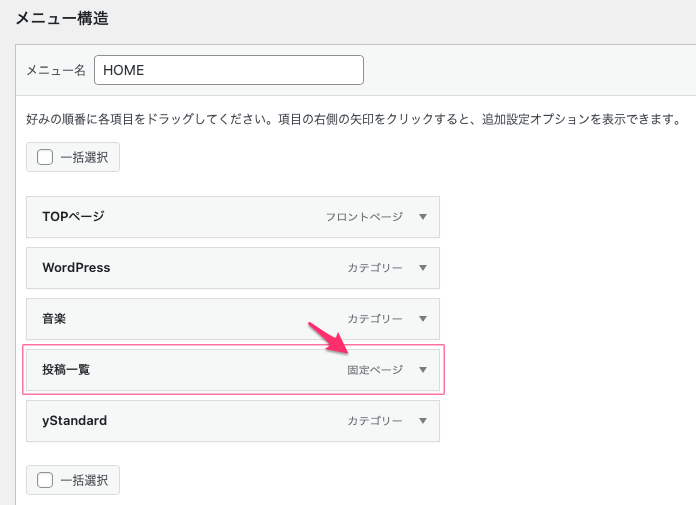
Task: Select the TOPページ menu item title
Action: click(x=73, y=216)
